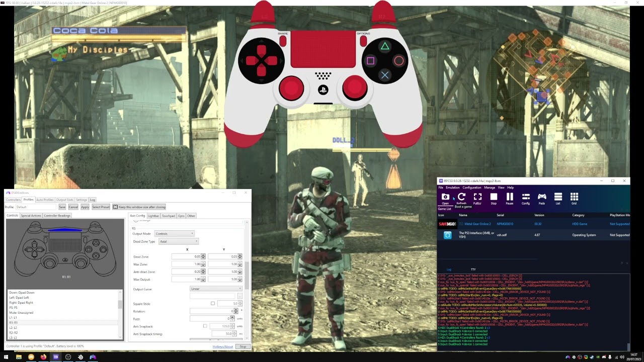644x362 pixels.
Task: Select 'Mute: Unassigned' in the controls list
Action: pyautogui.click(x=63, y=313)
